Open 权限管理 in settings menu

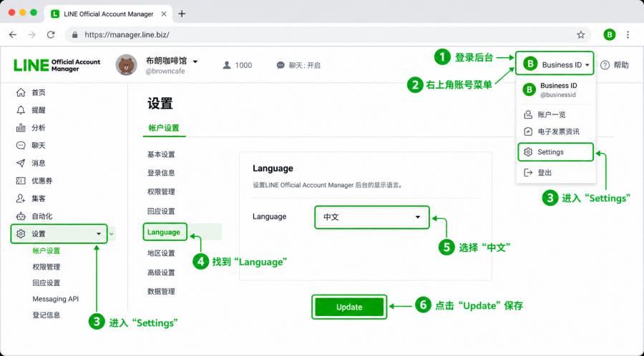[161, 192]
